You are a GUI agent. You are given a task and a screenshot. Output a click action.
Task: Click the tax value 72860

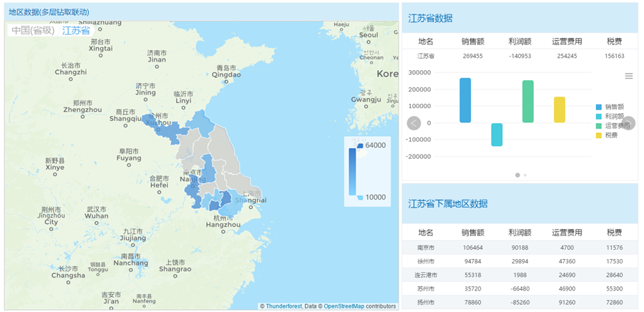[615, 303]
